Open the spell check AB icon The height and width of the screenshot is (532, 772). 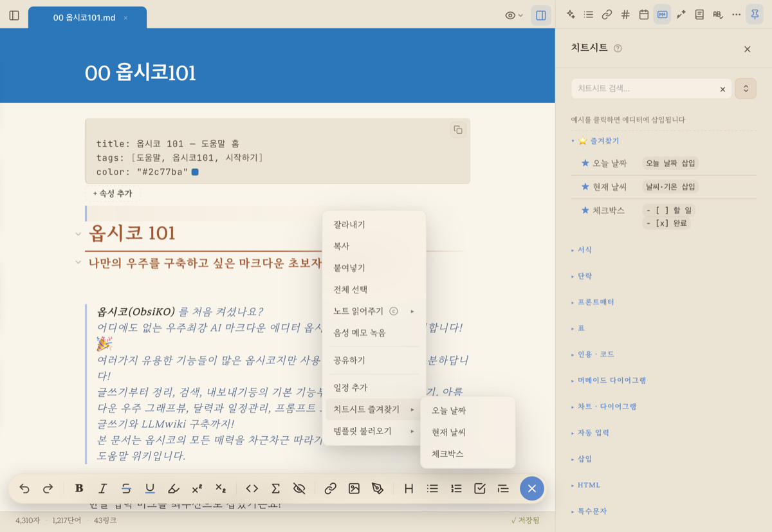[718, 15]
